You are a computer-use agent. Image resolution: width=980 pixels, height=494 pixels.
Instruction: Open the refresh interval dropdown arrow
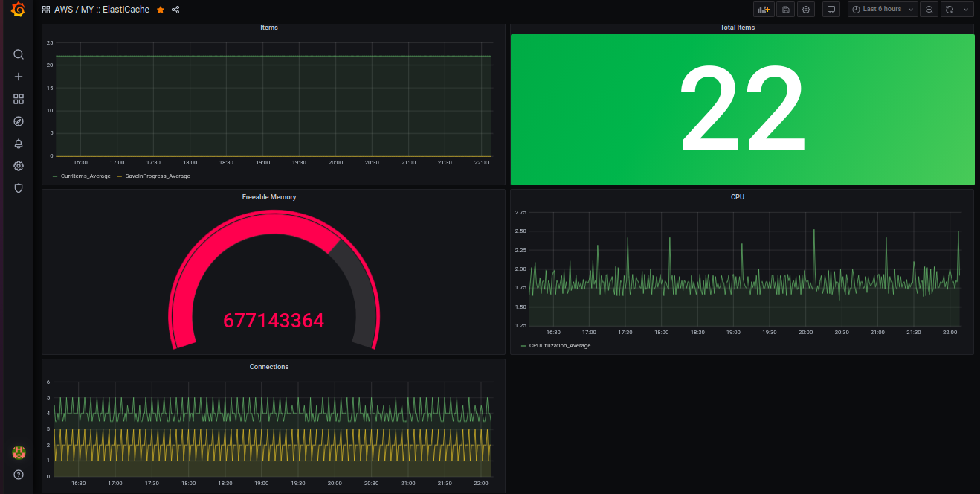click(x=966, y=10)
